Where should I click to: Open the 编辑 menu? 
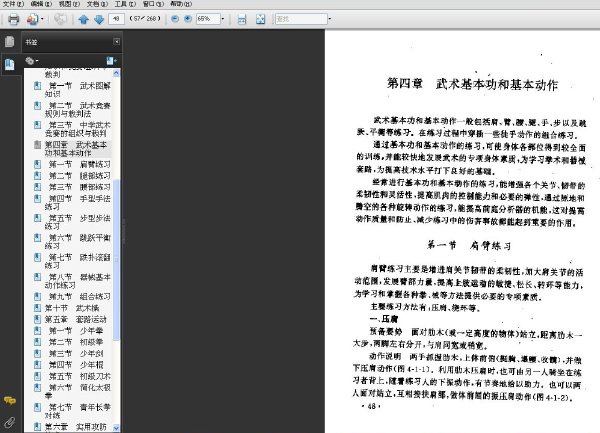pyautogui.click(x=41, y=4)
